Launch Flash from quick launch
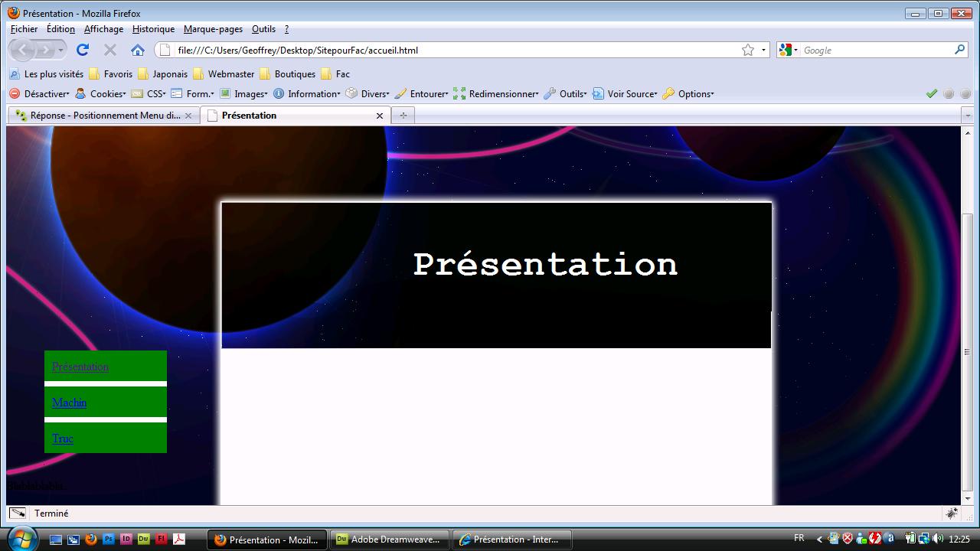980x551 pixels. 162,539
